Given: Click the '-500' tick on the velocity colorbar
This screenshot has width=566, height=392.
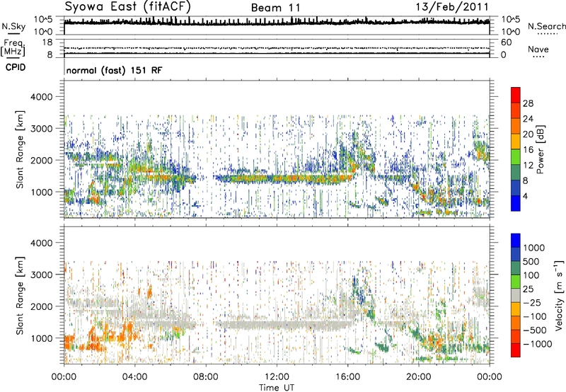Looking at the screenshot, I should (535, 330).
